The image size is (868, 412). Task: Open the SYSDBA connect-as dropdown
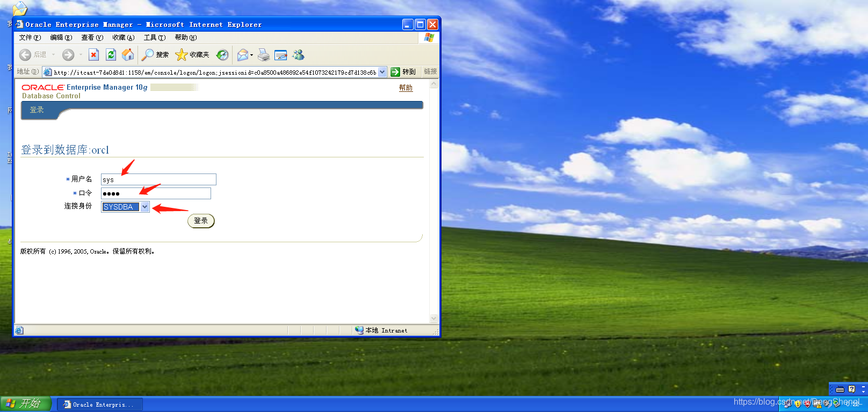click(144, 207)
